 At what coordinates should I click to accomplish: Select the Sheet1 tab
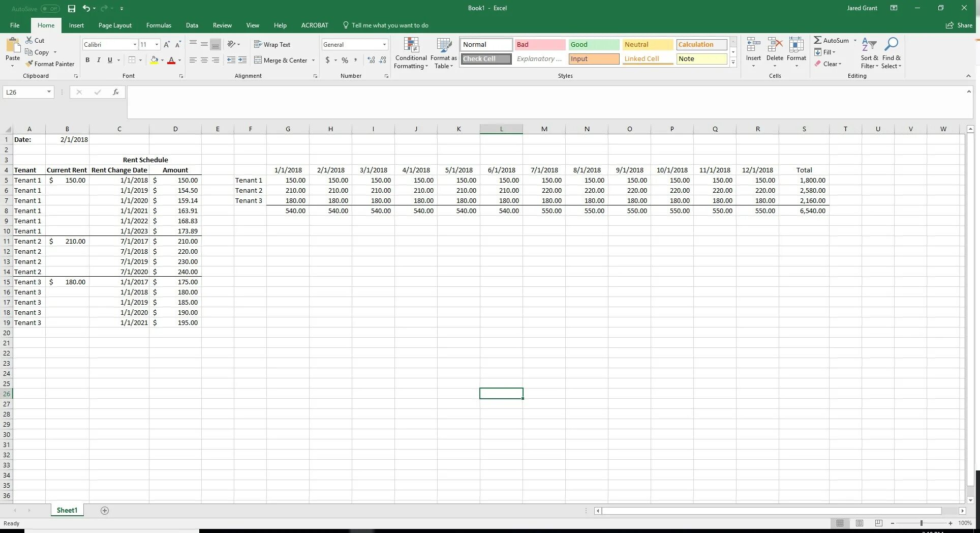pos(67,510)
